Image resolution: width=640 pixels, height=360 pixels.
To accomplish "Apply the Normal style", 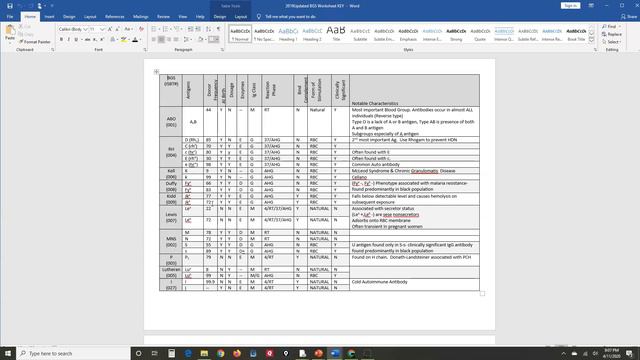I will [x=240, y=34].
